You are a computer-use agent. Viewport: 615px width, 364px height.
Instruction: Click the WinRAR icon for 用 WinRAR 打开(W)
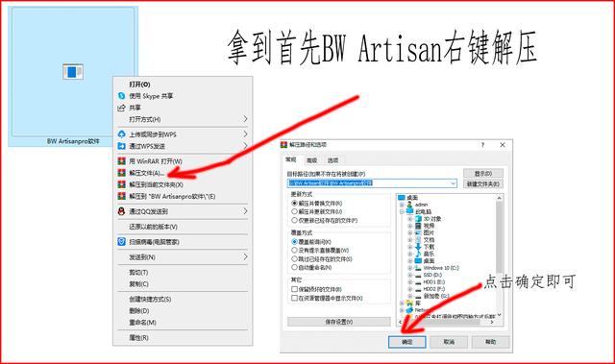(x=122, y=161)
